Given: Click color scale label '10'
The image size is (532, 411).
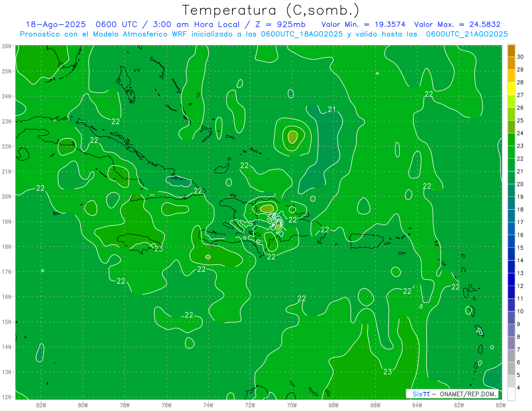Looking at the screenshot, I should pos(520,311).
